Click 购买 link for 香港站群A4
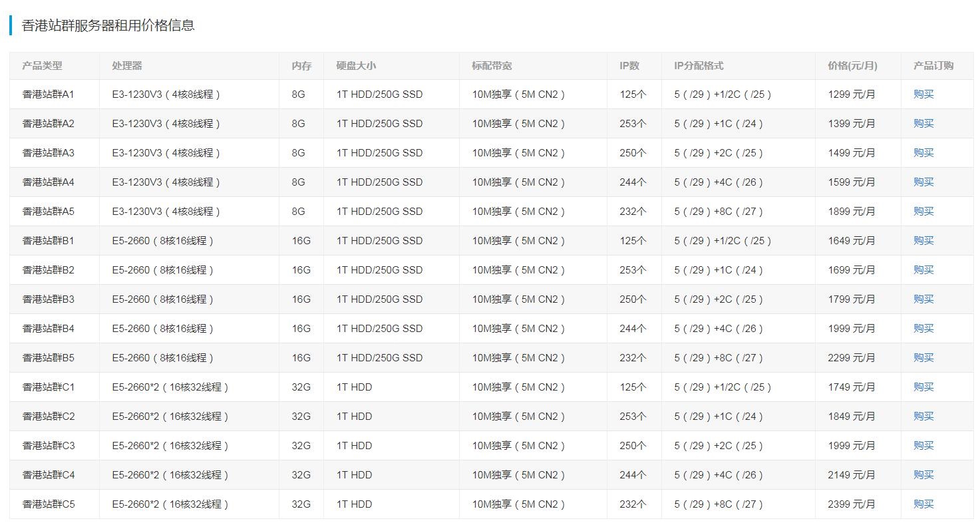Screen dimensions: 980x523 coord(923,182)
